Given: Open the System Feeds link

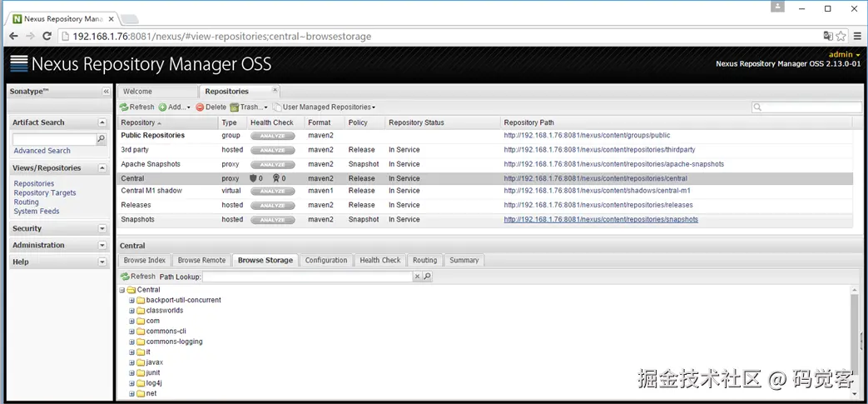Looking at the screenshot, I should (37, 211).
